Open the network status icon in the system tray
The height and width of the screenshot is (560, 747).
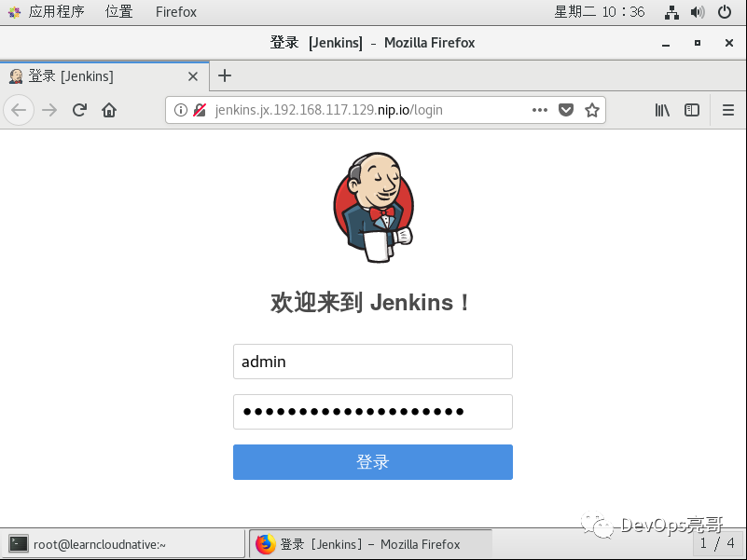click(x=671, y=12)
